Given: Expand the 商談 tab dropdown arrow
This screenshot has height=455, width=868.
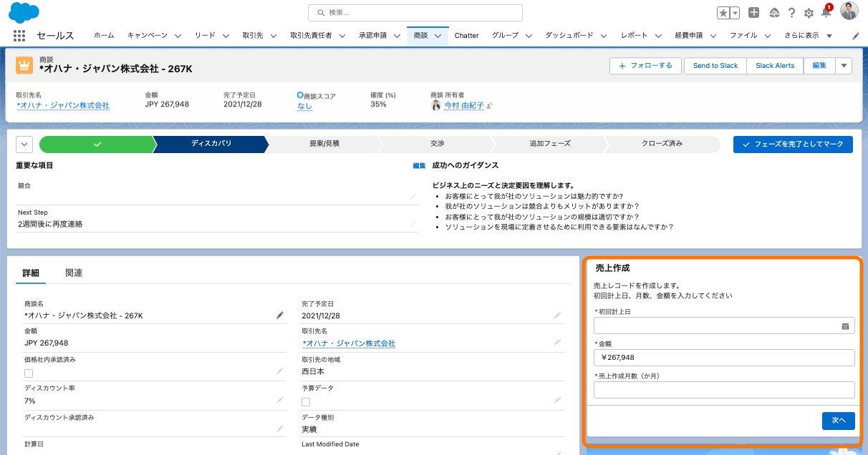Looking at the screenshot, I should [x=438, y=36].
